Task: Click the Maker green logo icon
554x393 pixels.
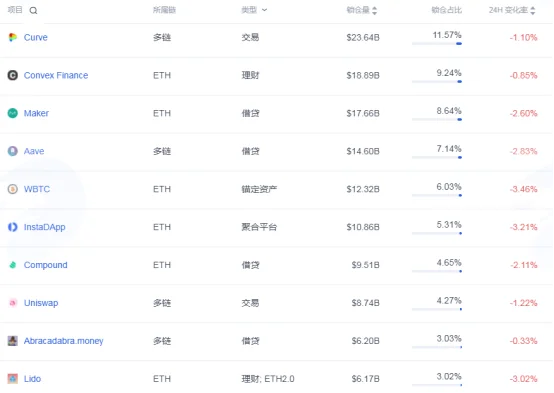Action: pyautogui.click(x=13, y=113)
